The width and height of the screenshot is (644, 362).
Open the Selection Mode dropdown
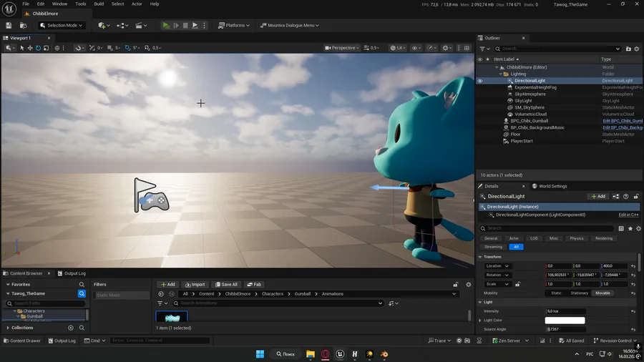pos(62,26)
